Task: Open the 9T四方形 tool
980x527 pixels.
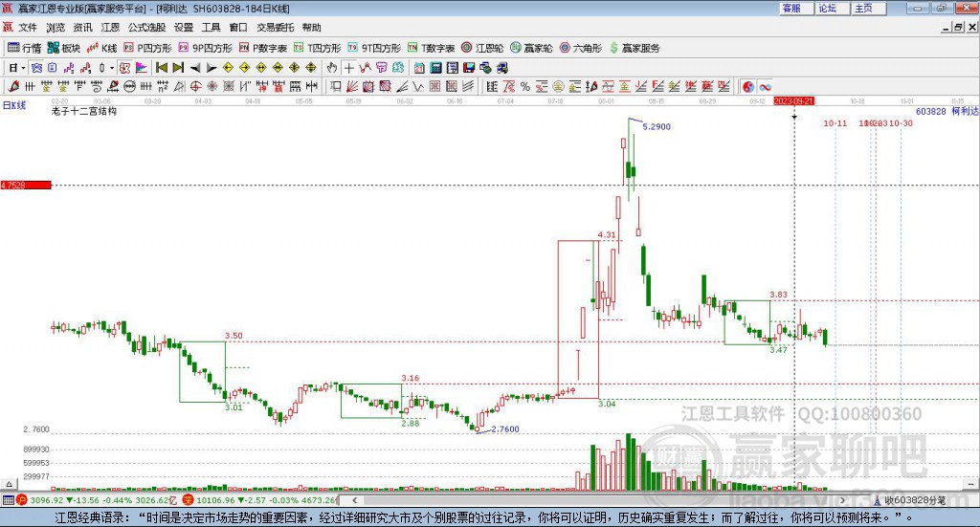Action: pos(374,48)
